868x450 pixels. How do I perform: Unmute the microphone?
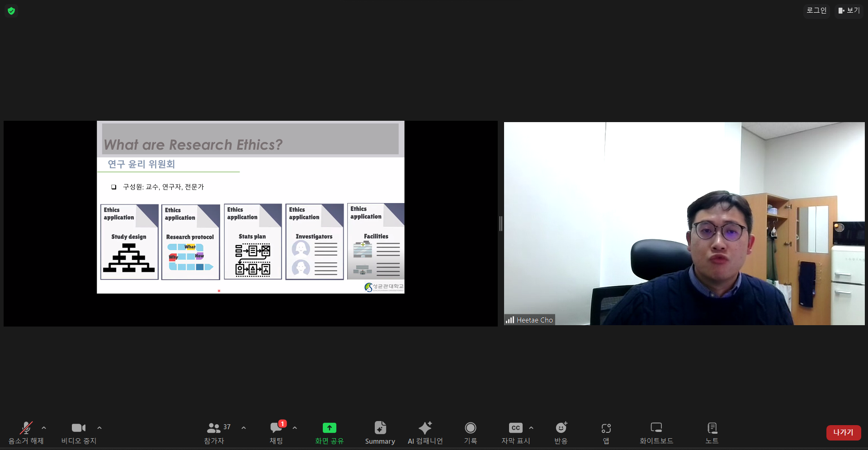tap(26, 428)
